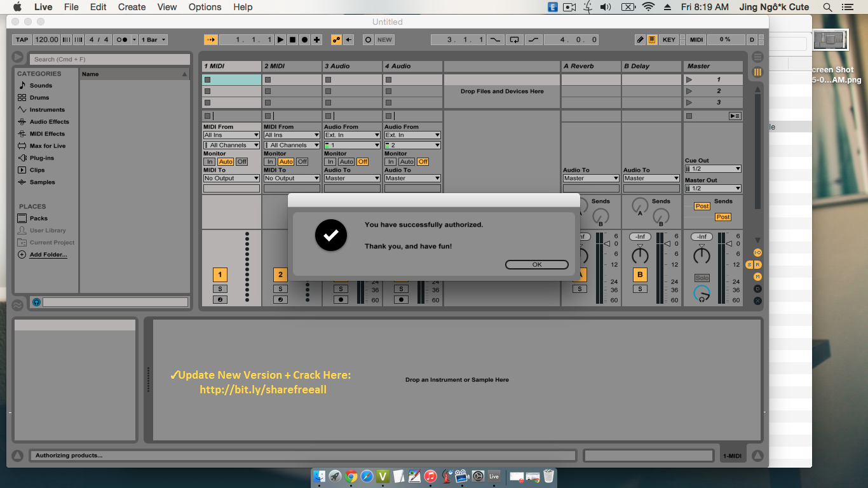Click the transport Play button

tap(281, 39)
